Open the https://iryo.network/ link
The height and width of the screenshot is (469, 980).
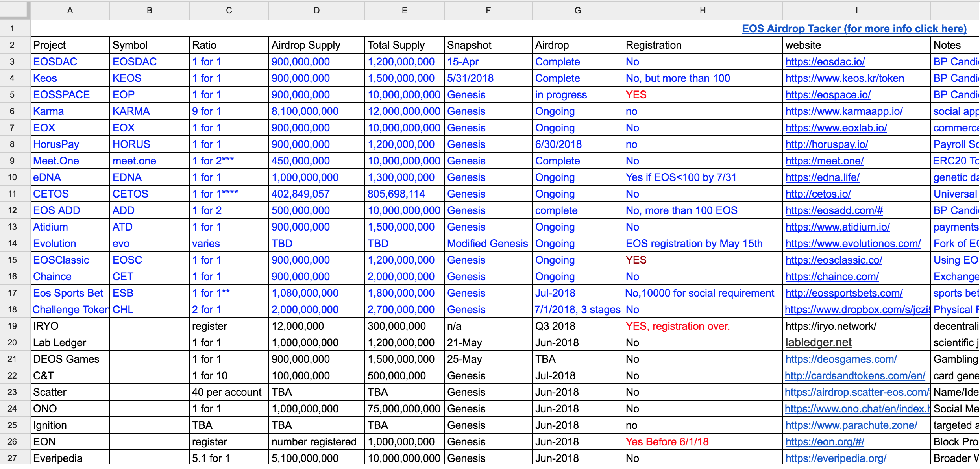pyautogui.click(x=831, y=326)
